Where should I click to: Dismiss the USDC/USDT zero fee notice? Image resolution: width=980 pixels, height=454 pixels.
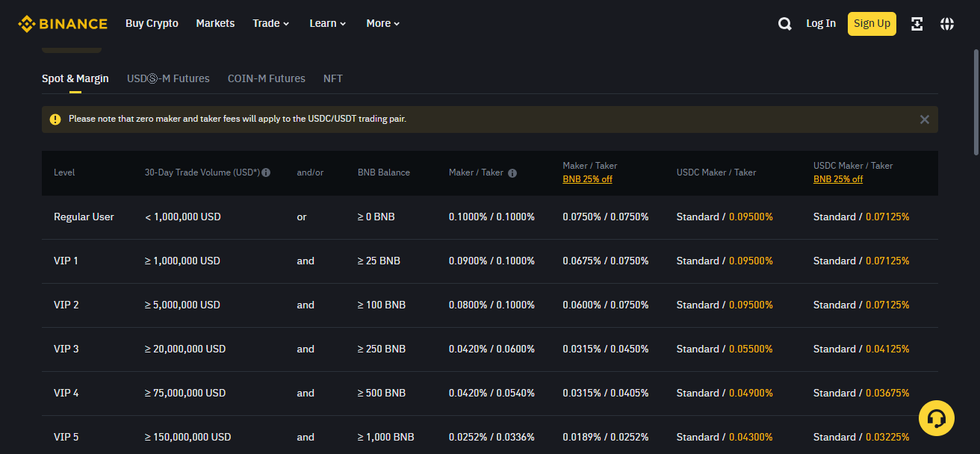(x=925, y=119)
